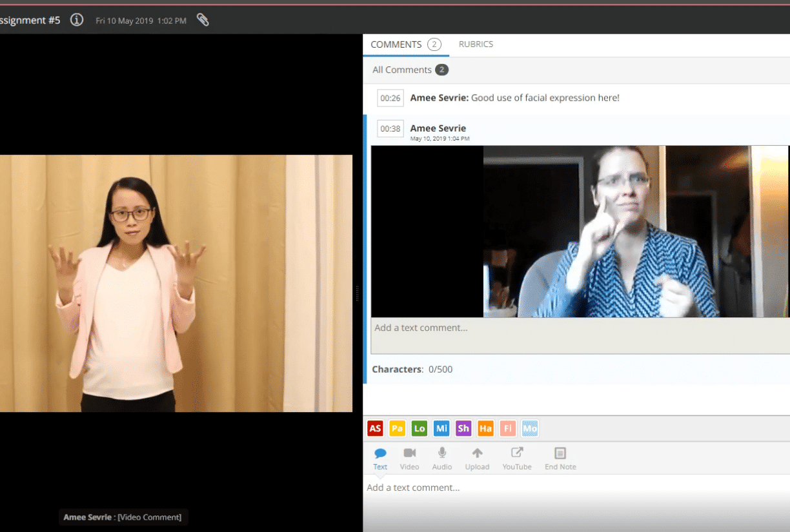Select the blue Mi marker tag
Viewport: 790px width, 532px height.
point(441,428)
